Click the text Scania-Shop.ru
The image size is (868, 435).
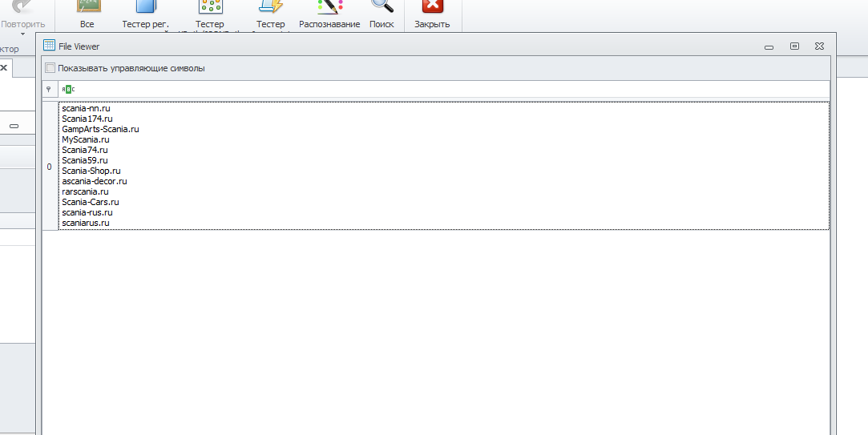pos(91,171)
